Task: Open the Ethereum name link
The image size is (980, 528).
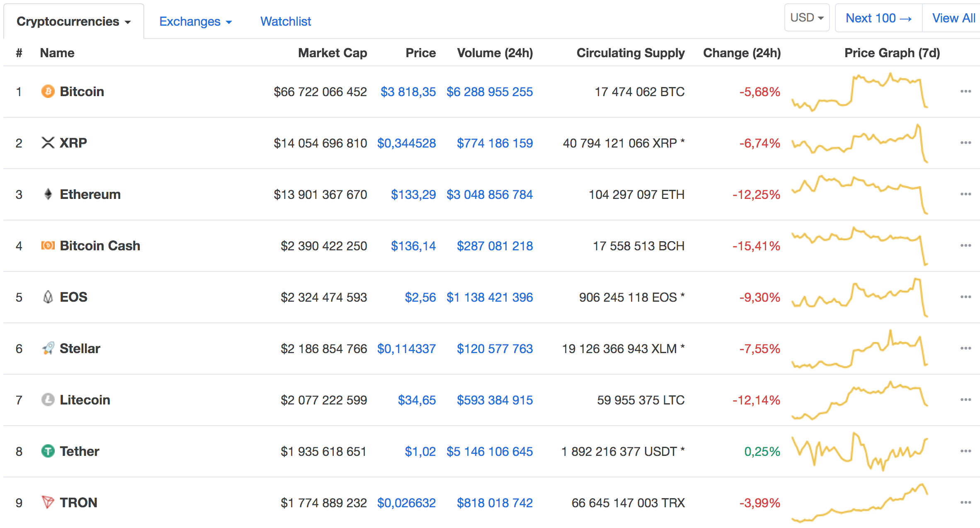Action: [x=90, y=194]
